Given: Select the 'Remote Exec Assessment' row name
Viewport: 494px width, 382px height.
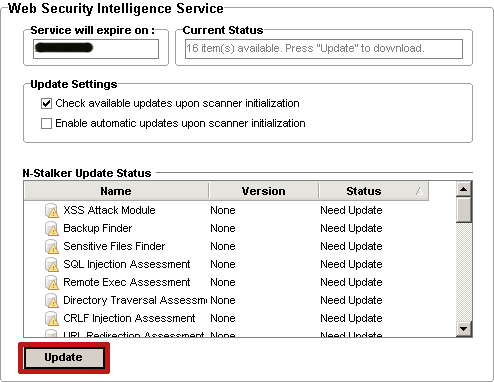Looking at the screenshot, I should tap(127, 282).
